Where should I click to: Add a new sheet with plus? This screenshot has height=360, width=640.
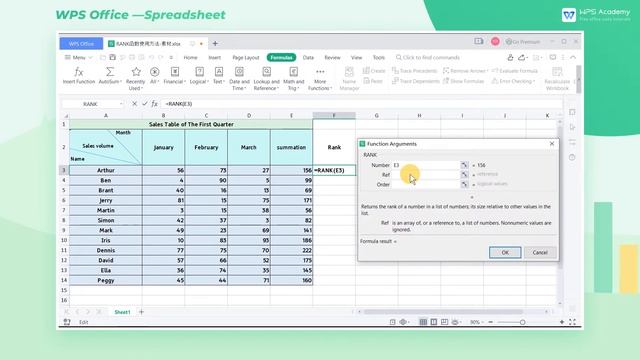[142, 312]
